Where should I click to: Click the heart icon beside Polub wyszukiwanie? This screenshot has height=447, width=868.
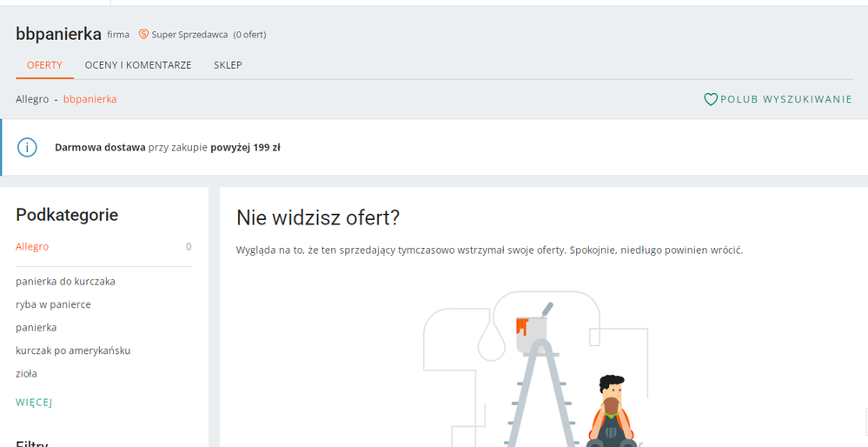[x=710, y=99]
